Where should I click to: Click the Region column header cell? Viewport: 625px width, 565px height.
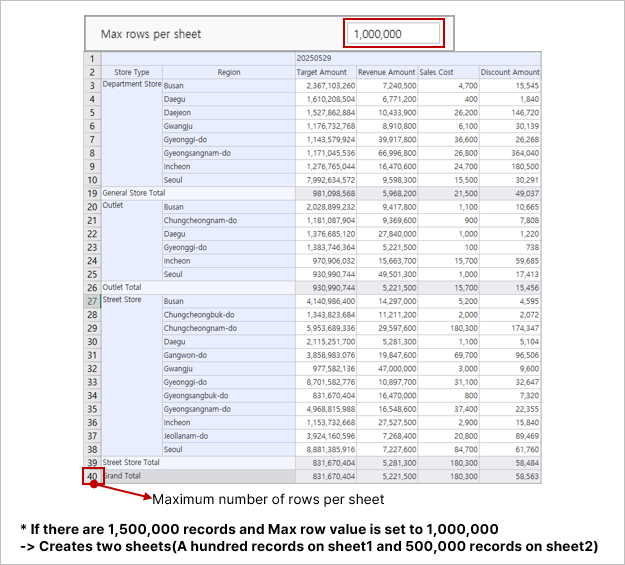[229, 72]
